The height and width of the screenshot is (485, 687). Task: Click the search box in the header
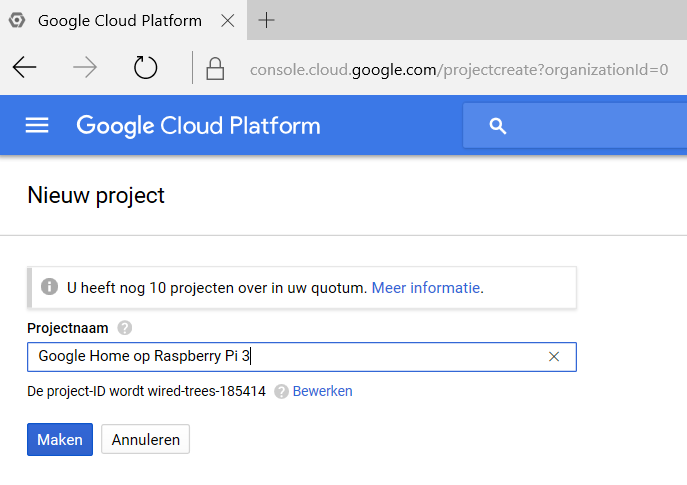pyautogui.click(x=575, y=126)
